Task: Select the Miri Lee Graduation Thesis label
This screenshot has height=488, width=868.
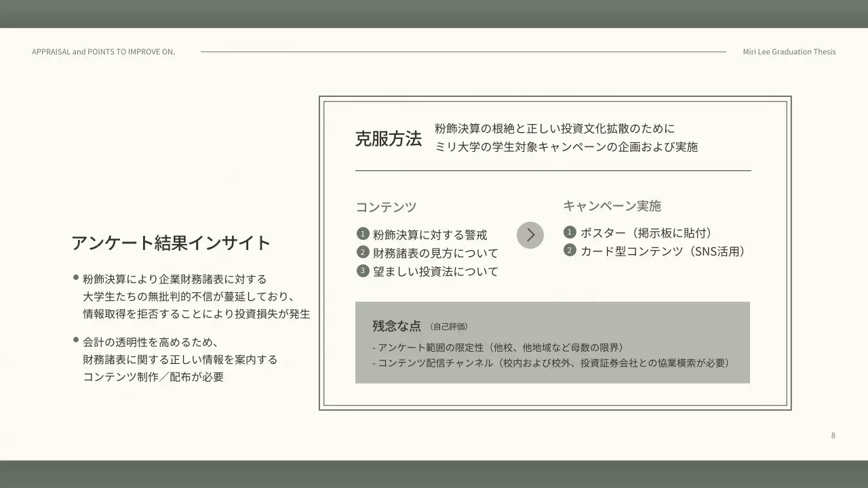Action: (789, 52)
